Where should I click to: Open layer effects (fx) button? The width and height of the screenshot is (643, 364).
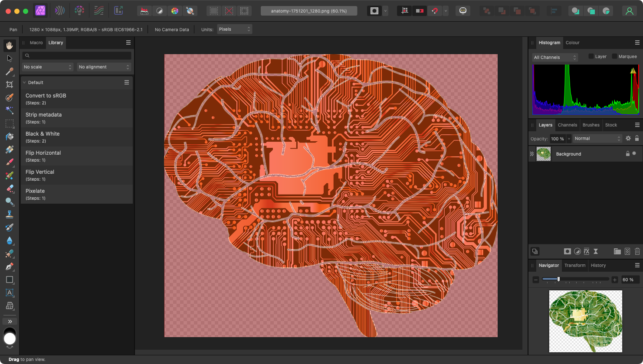(x=587, y=251)
